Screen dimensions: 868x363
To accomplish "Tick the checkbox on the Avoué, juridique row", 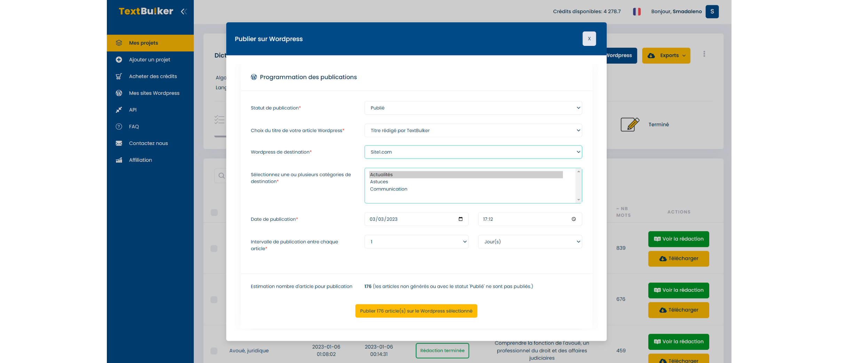I will click(x=213, y=351).
